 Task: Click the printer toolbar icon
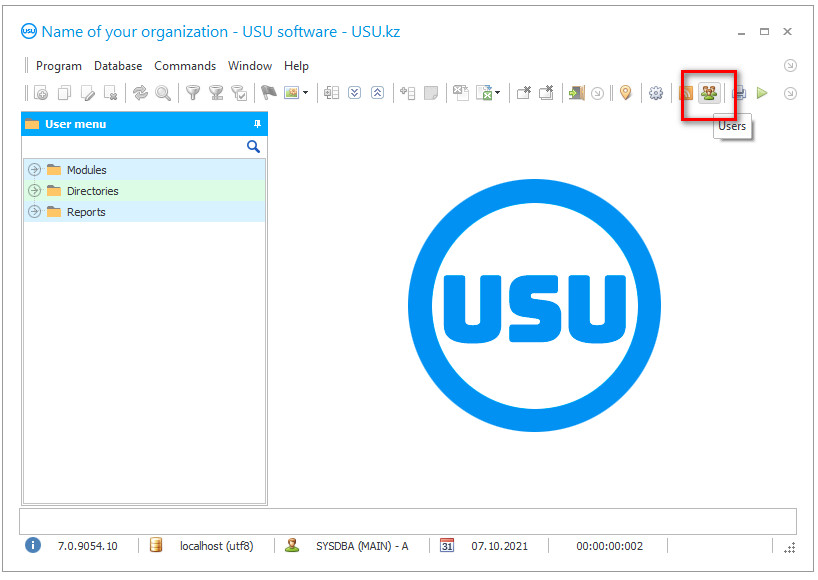tap(739, 93)
